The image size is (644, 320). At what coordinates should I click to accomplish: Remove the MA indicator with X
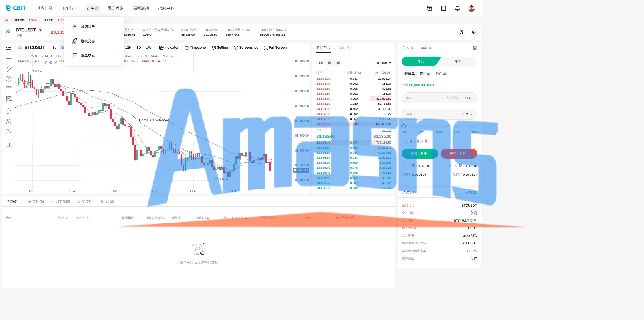click(x=56, y=62)
